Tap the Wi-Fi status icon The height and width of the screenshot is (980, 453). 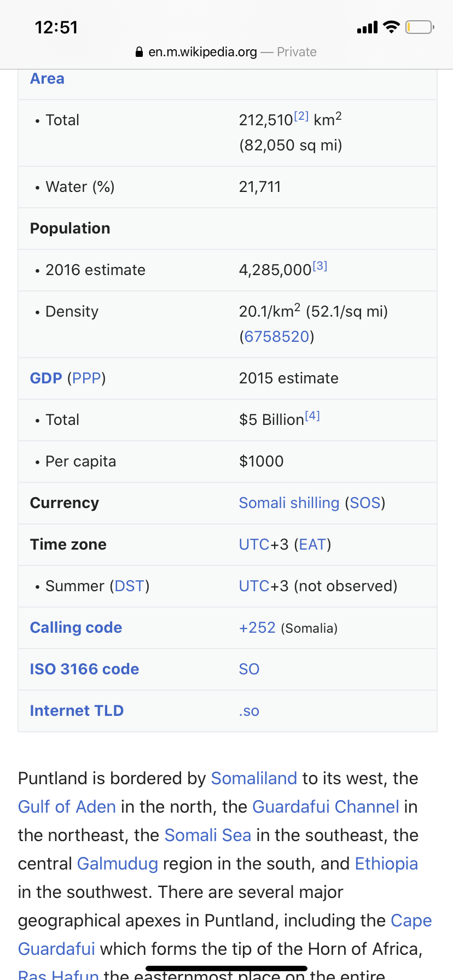pyautogui.click(x=391, y=27)
